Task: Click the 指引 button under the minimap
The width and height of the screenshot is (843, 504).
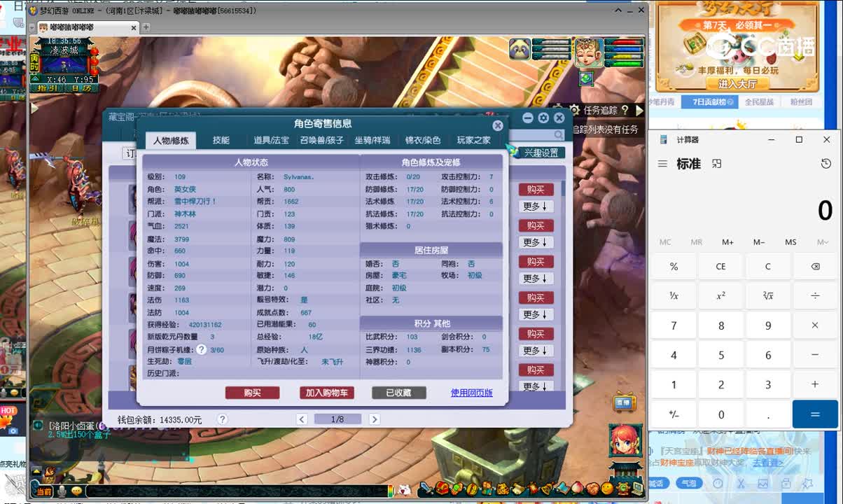Action: [x=48, y=88]
